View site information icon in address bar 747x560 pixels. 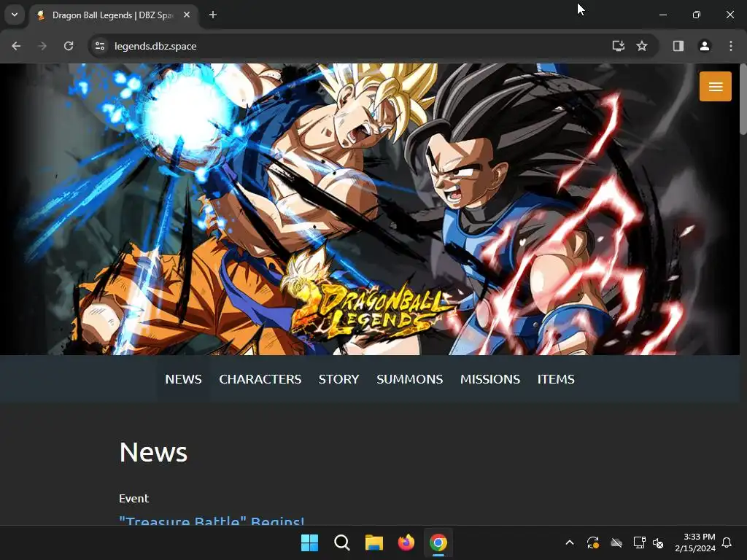100,46
